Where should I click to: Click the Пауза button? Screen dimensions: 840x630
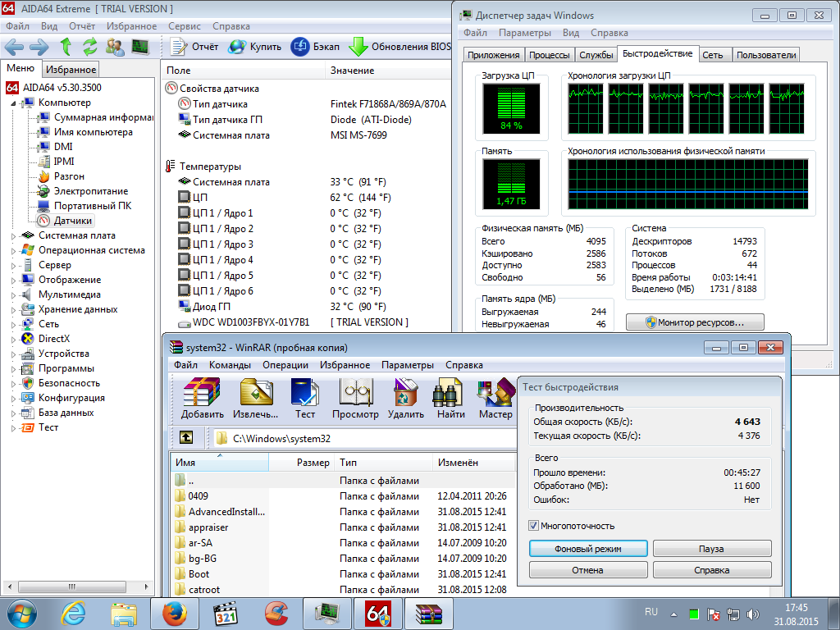coord(712,549)
